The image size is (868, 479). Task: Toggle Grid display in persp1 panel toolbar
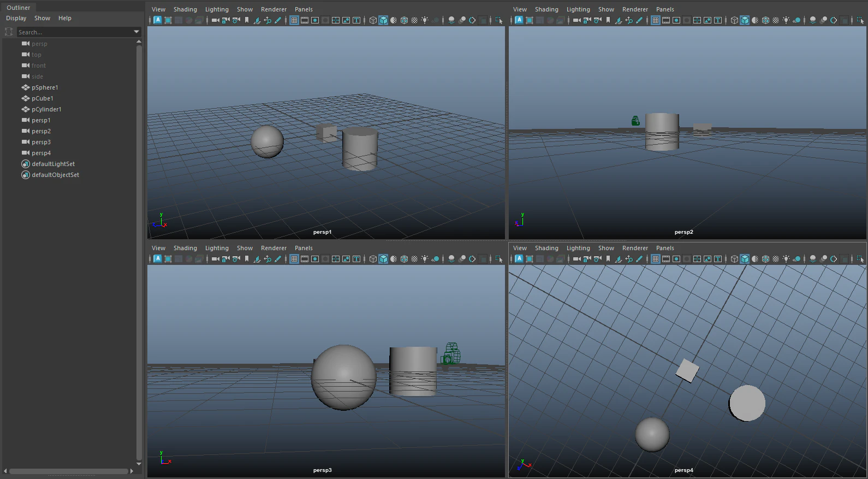[x=294, y=20]
